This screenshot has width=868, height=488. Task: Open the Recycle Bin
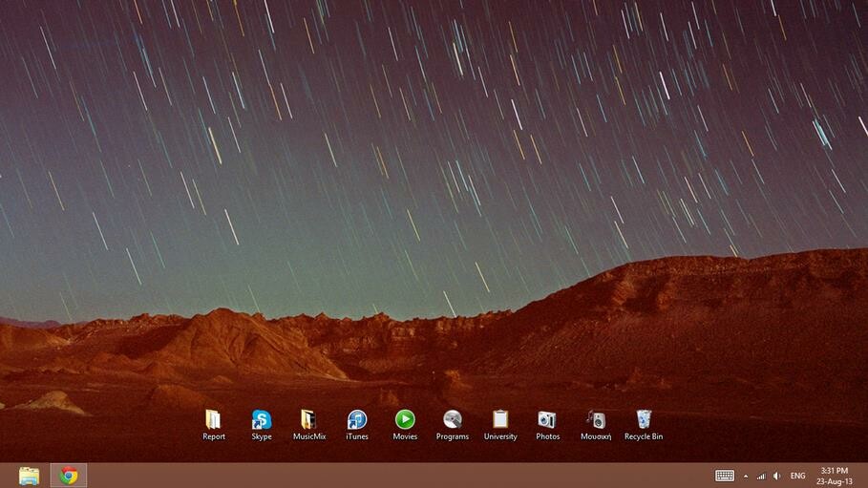[x=644, y=420]
